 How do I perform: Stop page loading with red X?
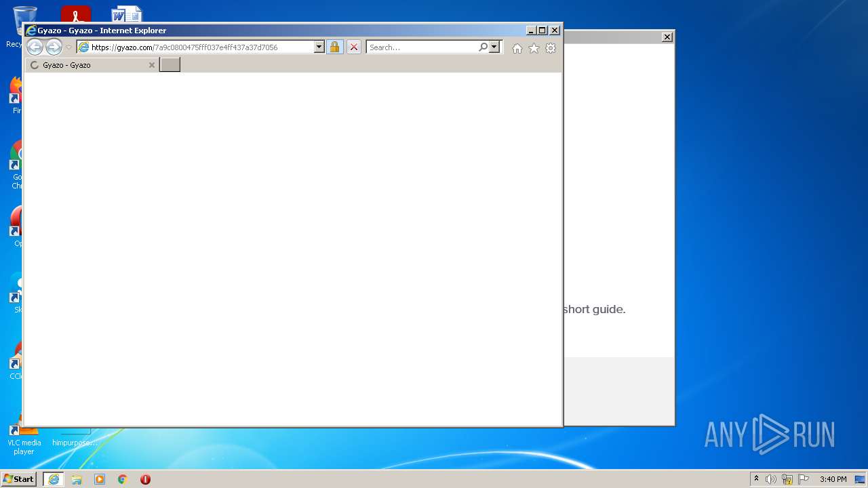353,47
